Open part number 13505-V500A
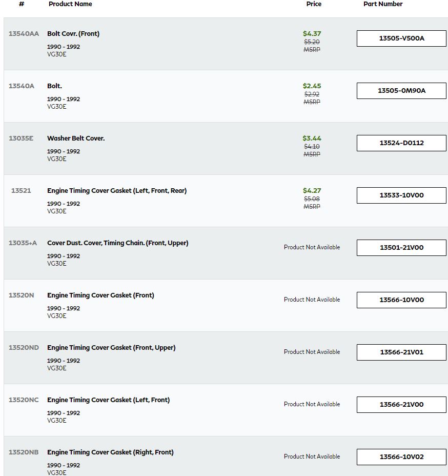Viewport: 448px width, 476px height. point(401,38)
